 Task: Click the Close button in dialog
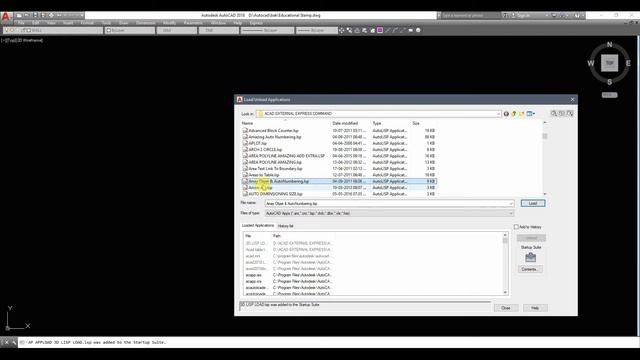[506, 308]
